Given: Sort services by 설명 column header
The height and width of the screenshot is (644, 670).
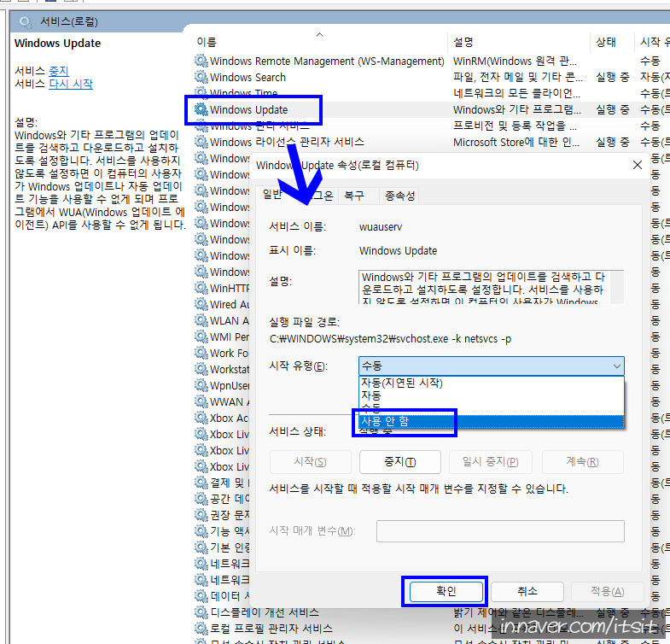Looking at the screenshot, I should coord(519,42).
